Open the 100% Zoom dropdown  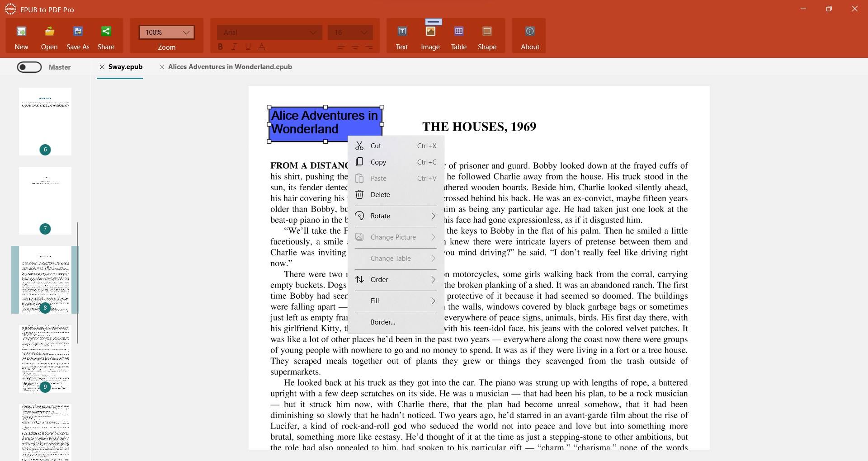[x=167, y=33]
